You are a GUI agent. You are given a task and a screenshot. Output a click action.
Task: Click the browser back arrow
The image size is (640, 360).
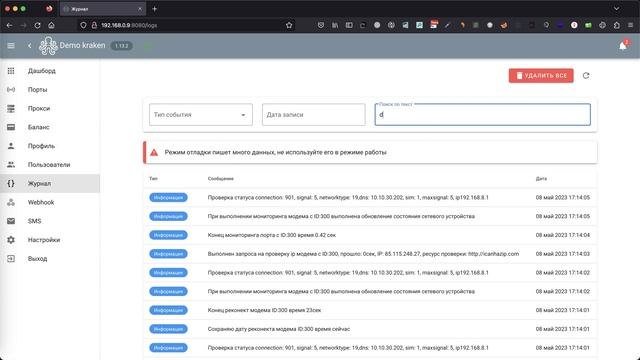point(9,25)
